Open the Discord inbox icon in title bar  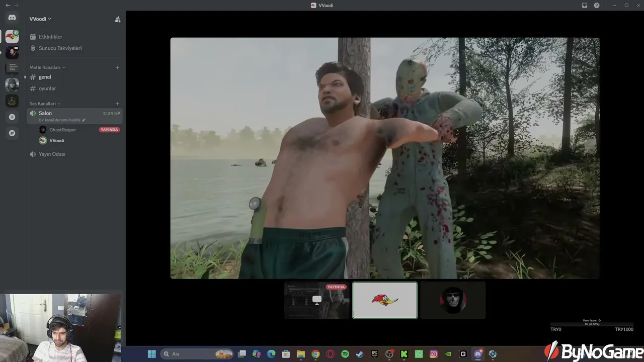pyautogui.click(x=585, y=5)
